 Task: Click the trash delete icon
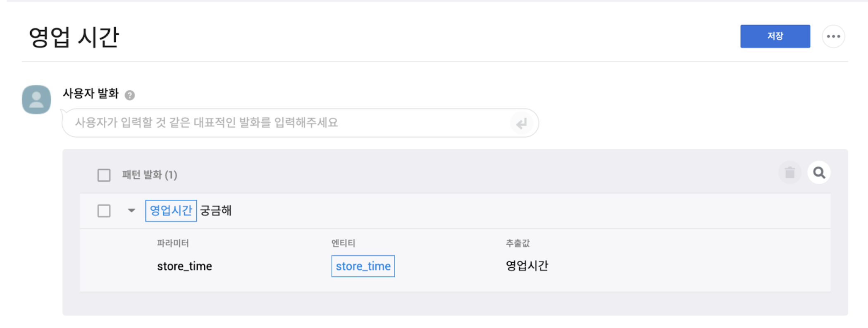pos(789,173)
